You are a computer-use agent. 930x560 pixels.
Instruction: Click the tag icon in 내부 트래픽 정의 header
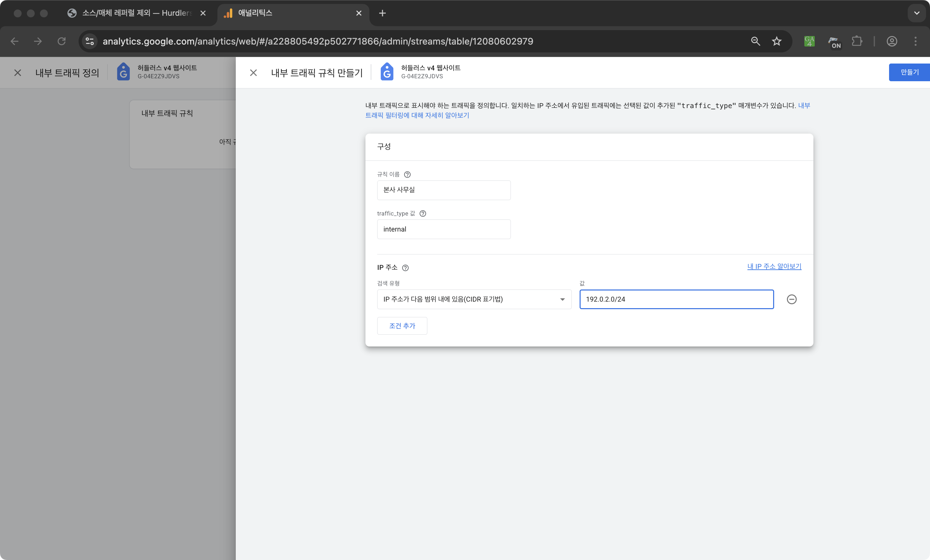click(x=123, y=72)
